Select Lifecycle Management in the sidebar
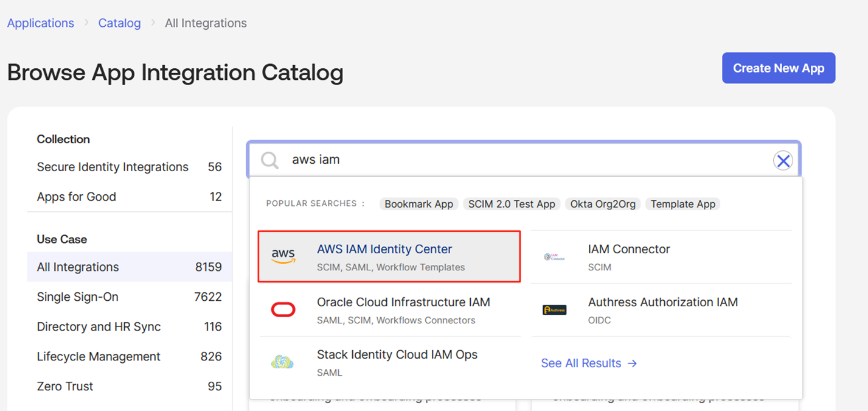This screenshot has height=411, width=868. [99, 357]
